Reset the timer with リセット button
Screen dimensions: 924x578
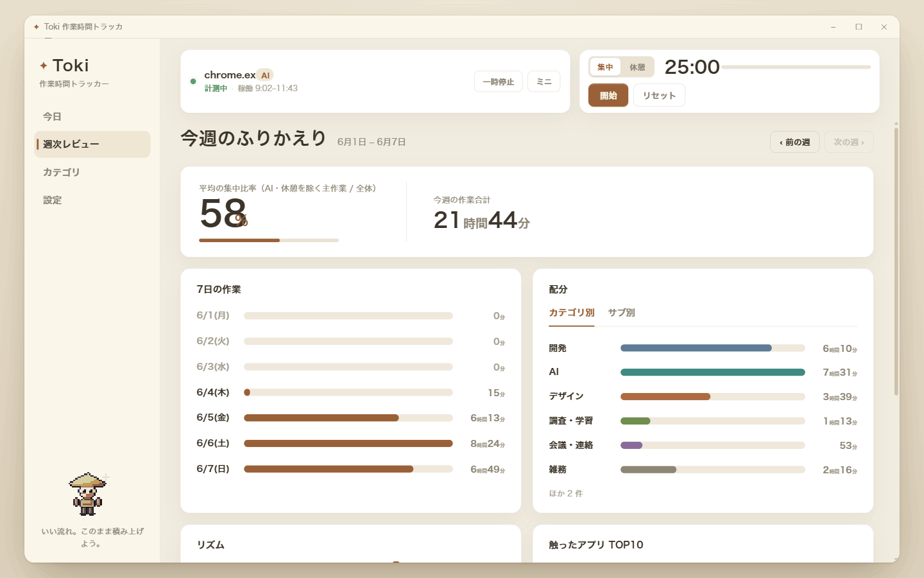[x=660, y=96]
